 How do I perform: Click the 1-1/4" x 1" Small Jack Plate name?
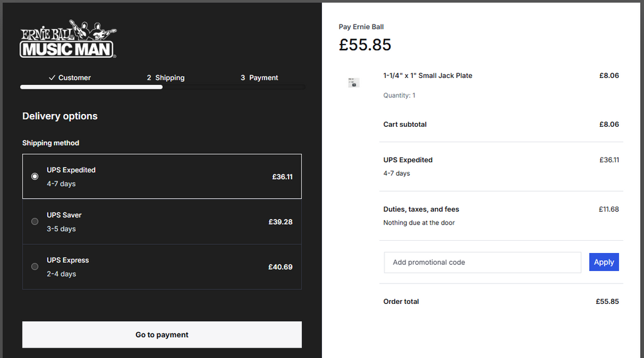click(428, 75)
